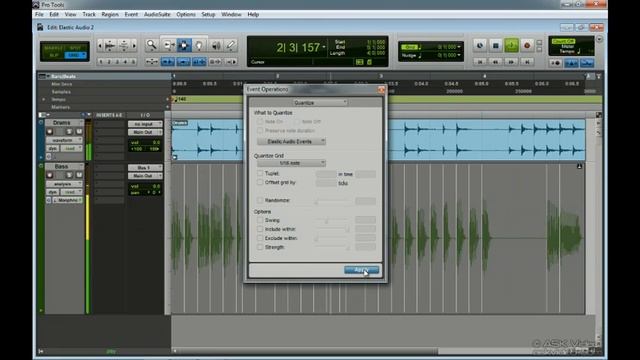Click the red Record transport button

(x=527, y=45)
